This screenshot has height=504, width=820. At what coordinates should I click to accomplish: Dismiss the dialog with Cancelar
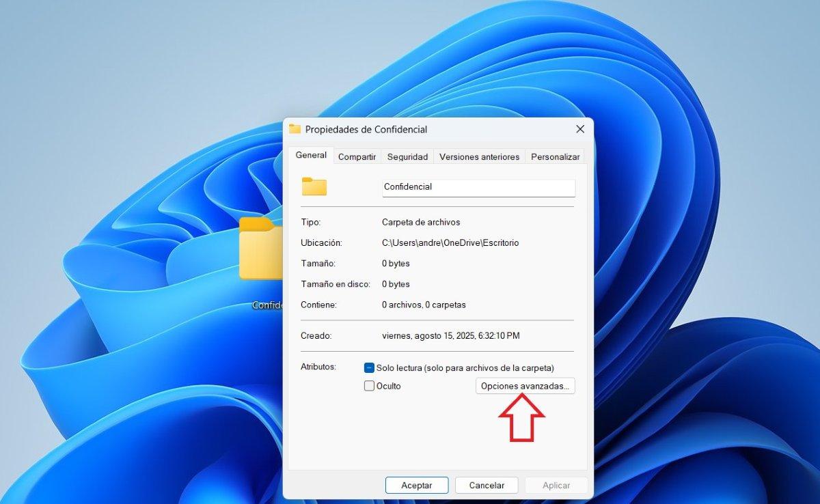click(x=487, y=485)
